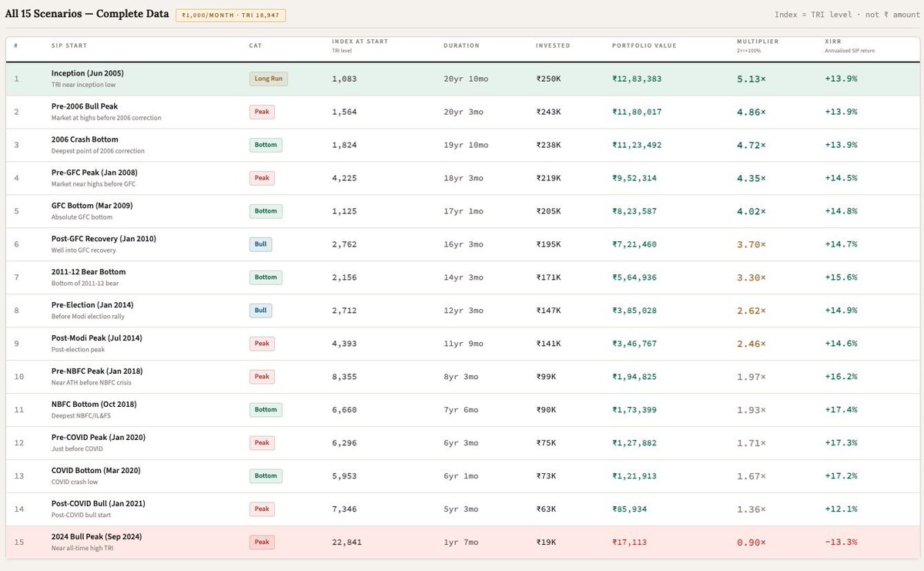The image size is (924, 571).
Task: Click the negative XIRR value -13.3%
Action: click(x=841, y=542)
